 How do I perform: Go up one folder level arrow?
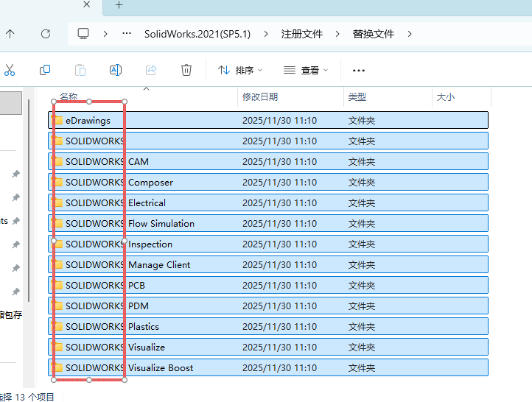10,34
